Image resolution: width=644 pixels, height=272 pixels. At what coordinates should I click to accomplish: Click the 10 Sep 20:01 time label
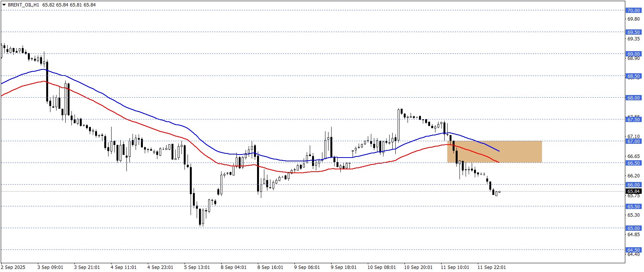[418, 267]
